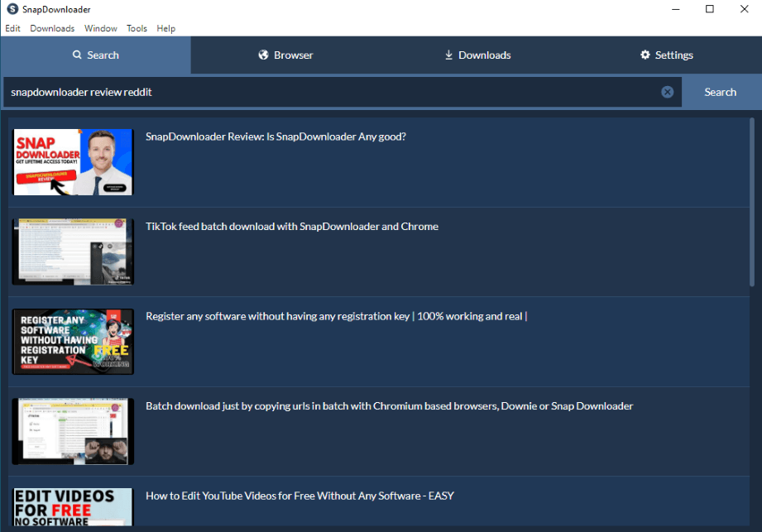Screen dimensions: 762x532
Task: Select the Batch download copying urls thumbnail
Action: (x=73, y=431)
